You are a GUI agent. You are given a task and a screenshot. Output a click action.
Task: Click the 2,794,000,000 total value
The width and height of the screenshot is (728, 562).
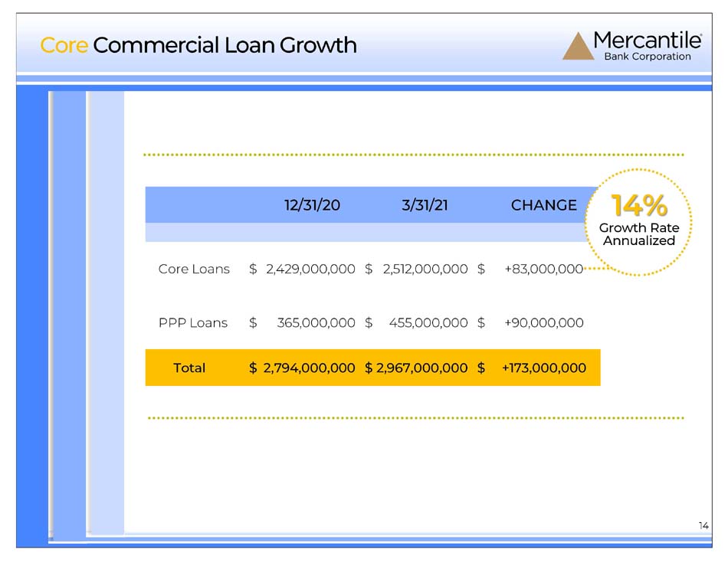pos(310,368)
